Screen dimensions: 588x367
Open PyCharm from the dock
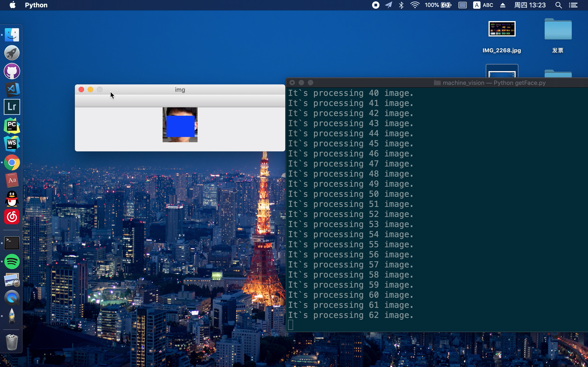(11, 125)
